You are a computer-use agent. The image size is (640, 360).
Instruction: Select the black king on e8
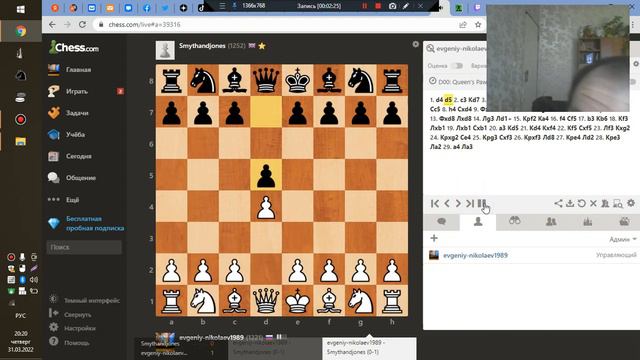tap(298, 80)
